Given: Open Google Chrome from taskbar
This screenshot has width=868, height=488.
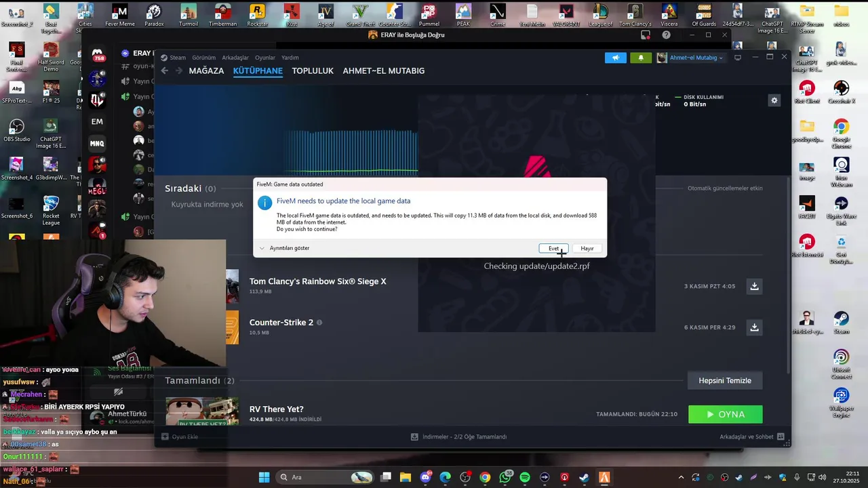Looking at the screenshot, I should tap(485, 477).
